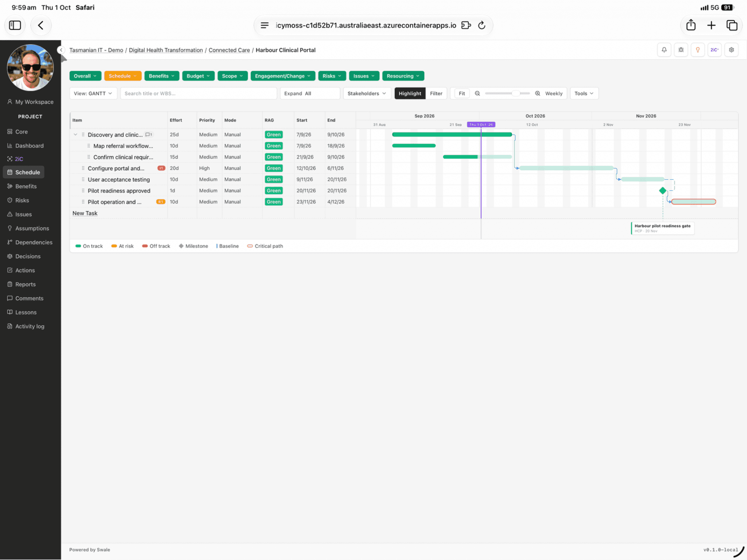Open the Activity log sidebar item

(30, 326)
